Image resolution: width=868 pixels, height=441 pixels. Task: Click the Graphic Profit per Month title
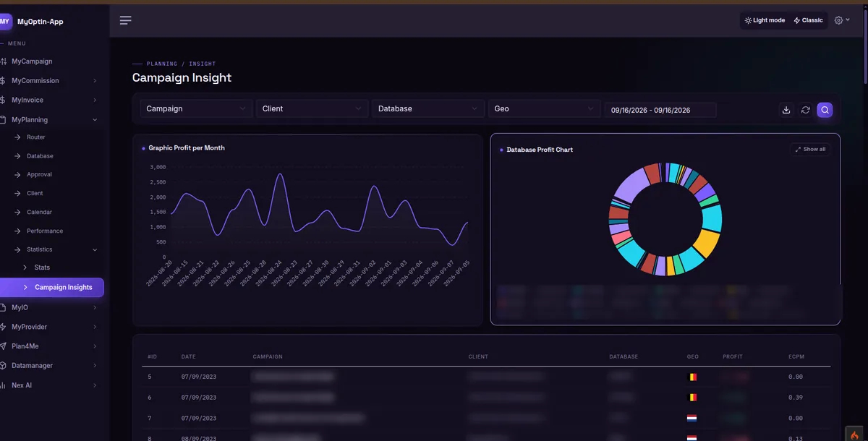pos(187,147)
